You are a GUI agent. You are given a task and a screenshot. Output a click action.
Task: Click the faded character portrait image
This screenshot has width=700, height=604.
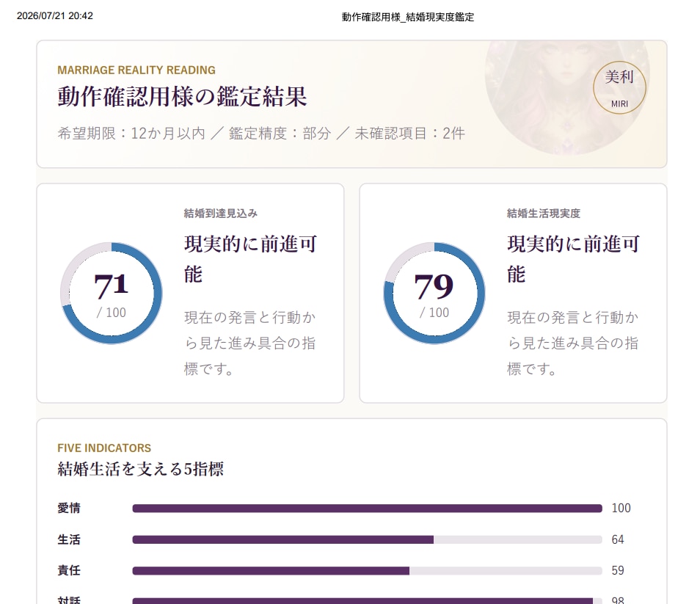click(x=567, y=98)
